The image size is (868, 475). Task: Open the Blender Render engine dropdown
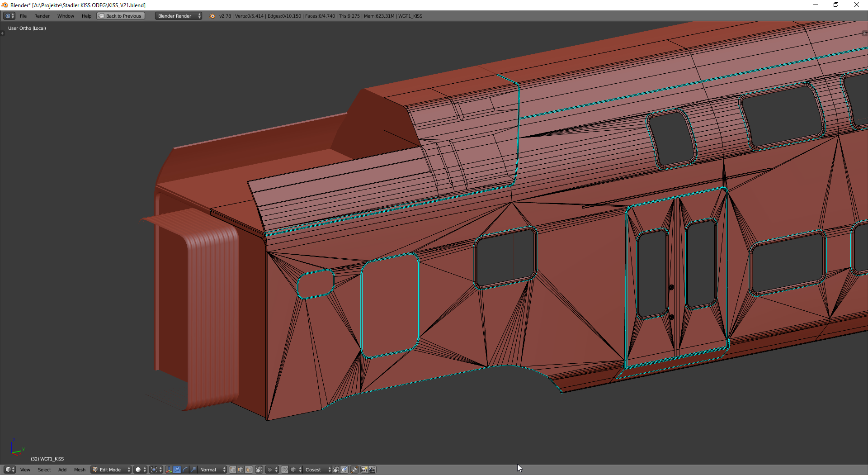(179, 16)
